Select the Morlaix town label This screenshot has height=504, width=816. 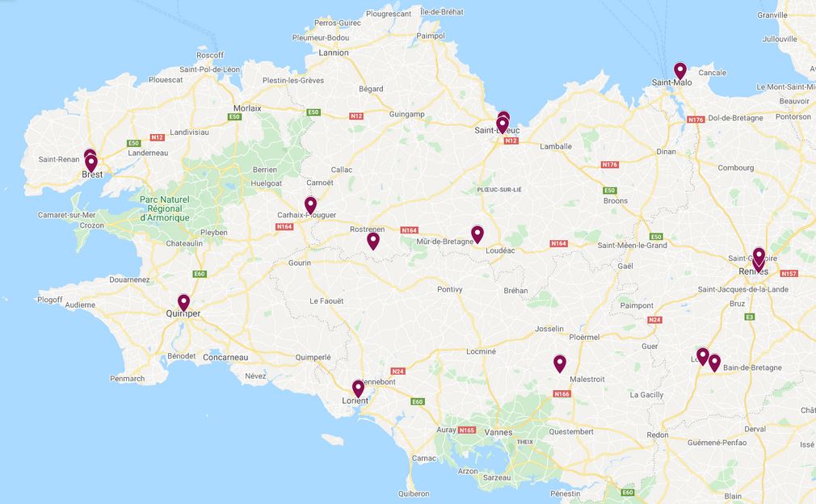coord(247,108)
